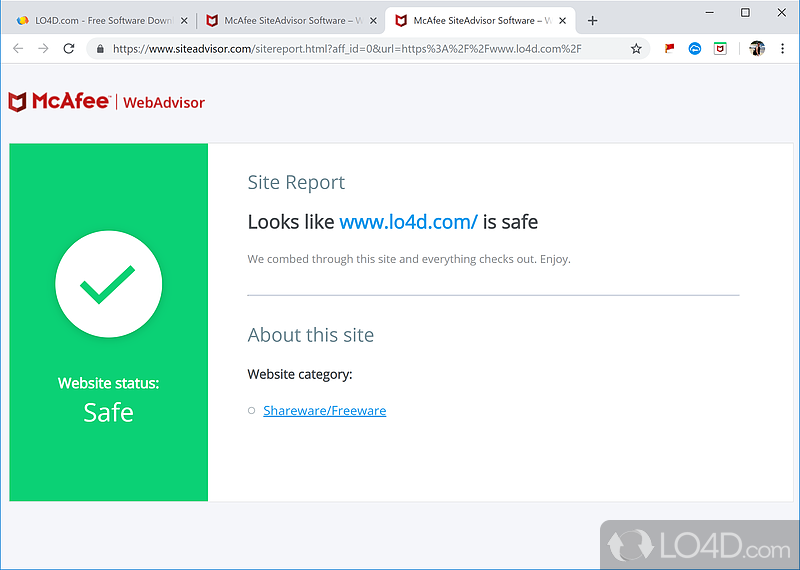800x570 pixels.
Task: Go back to the previous page
Action: coord(18,48)
